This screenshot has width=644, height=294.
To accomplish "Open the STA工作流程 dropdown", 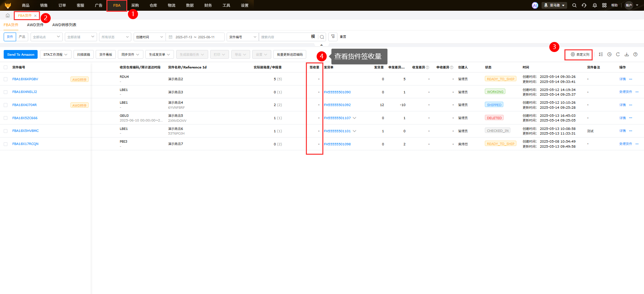I will coord(55,54).
